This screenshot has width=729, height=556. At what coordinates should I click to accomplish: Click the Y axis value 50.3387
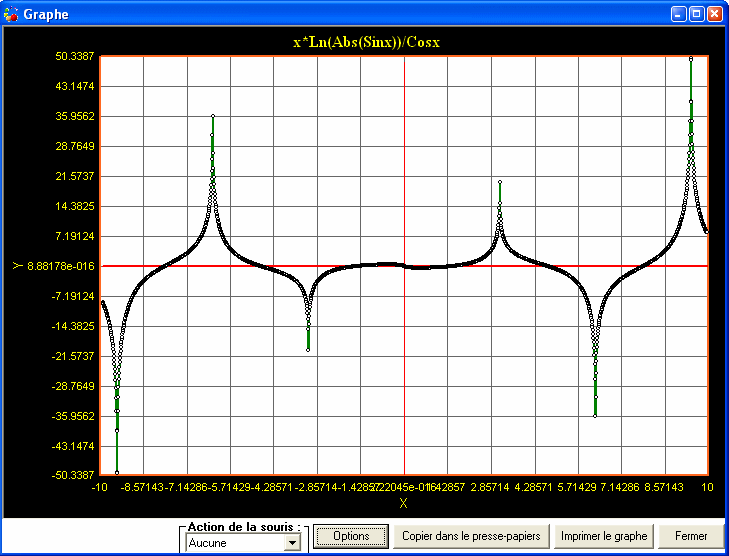coord(75,56)
